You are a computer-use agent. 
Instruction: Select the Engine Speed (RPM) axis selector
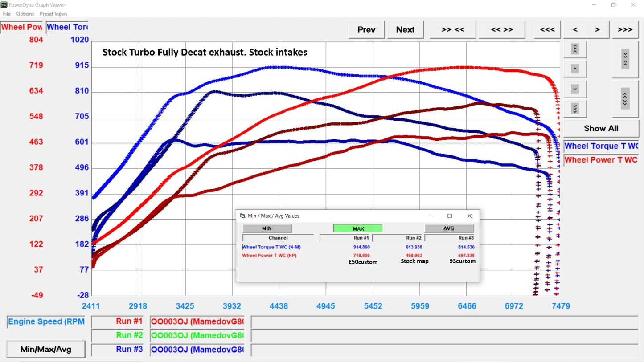(x=46, y=322)
